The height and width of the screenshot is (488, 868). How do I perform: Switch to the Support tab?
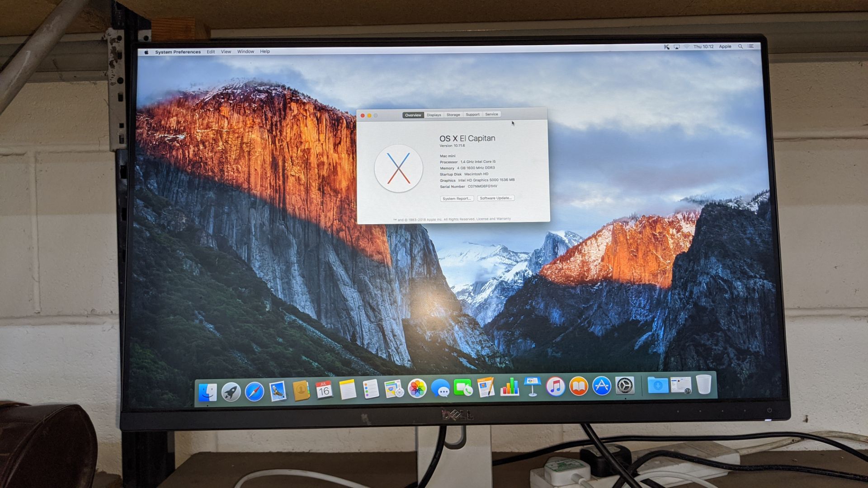coord(473,114)
